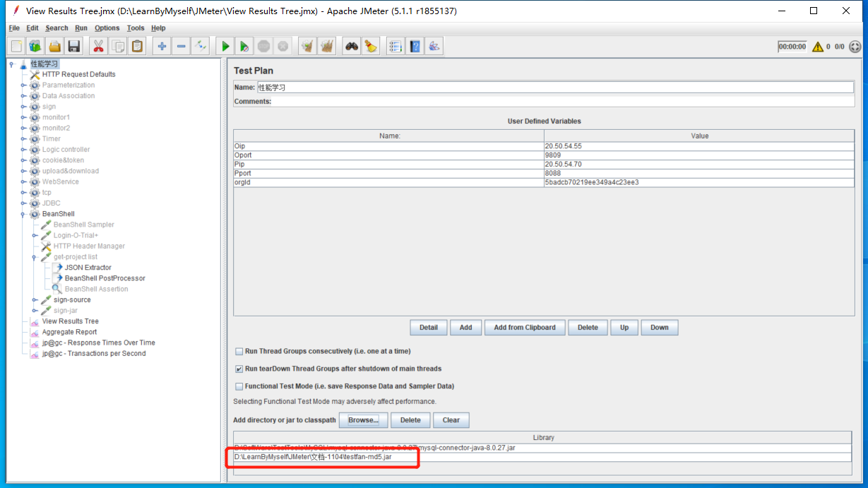The width and height of the screenshot is (868, 488).
Task: Click the test plan Name input field
Action: [x=555, y=88]
